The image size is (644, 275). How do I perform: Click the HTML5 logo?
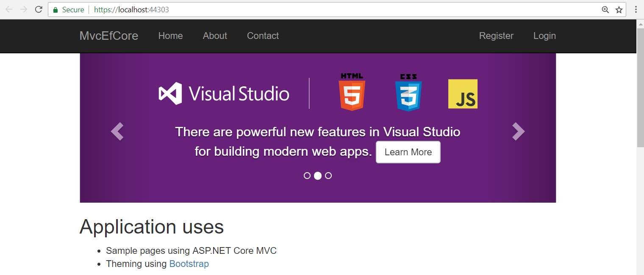(x=352, y=92)
